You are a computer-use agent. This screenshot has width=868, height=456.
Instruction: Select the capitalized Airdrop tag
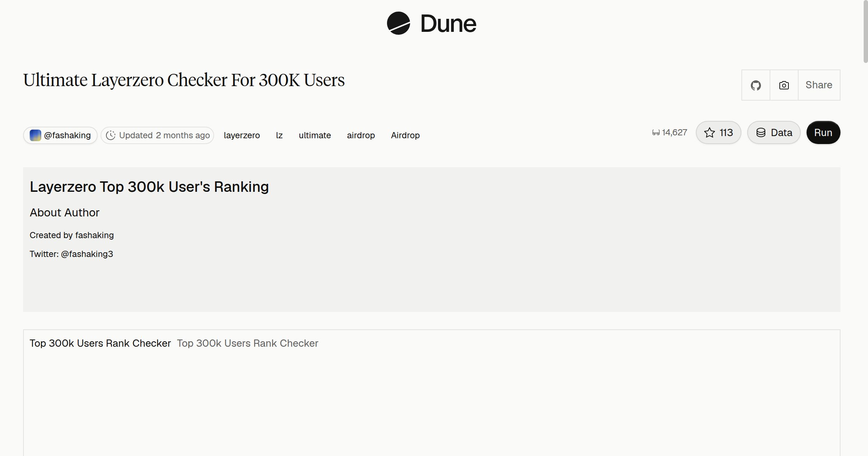(x=405, y=135)
